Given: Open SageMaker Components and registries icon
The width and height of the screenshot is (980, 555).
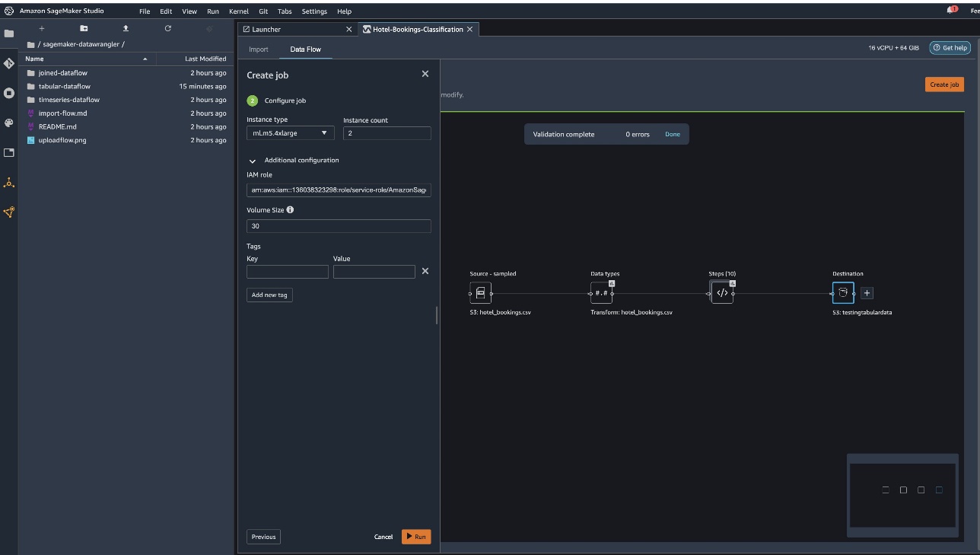Looking at the screenshot, I should [9, 183].
